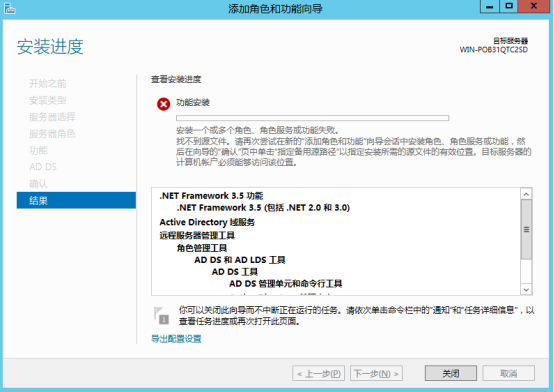Click the notification flag icon near bottom

161,315
